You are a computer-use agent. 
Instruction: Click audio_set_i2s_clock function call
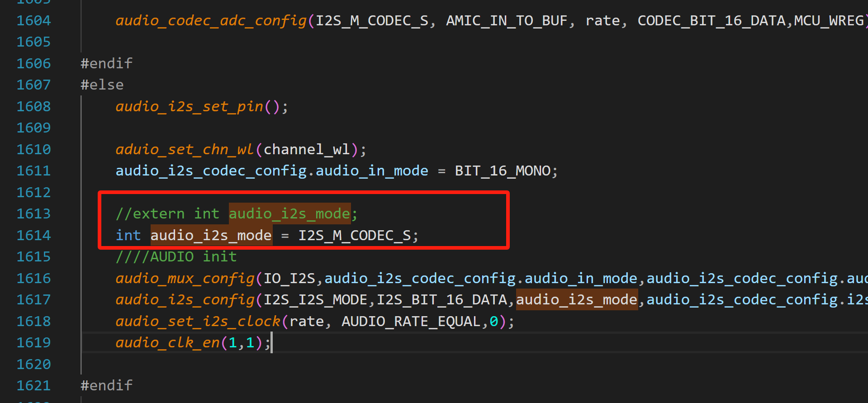(198, 322)
